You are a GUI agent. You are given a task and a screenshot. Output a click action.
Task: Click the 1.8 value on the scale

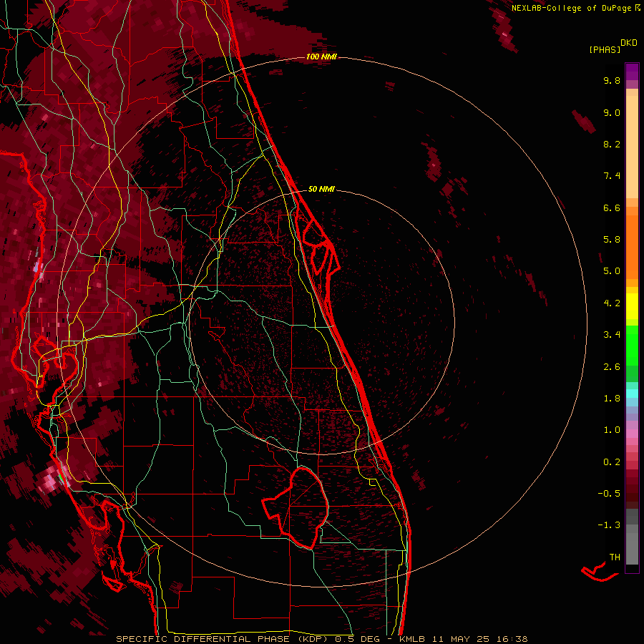point(612,399)
